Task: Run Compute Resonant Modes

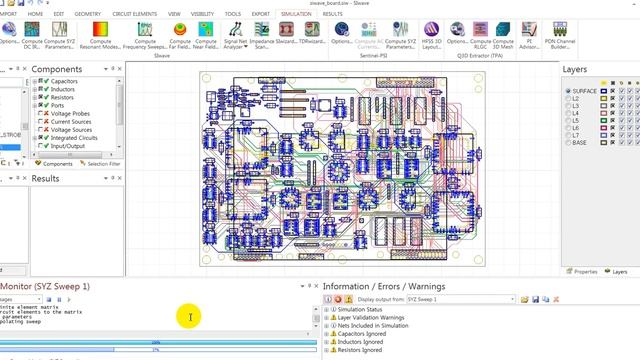Action: coord(100,36)
